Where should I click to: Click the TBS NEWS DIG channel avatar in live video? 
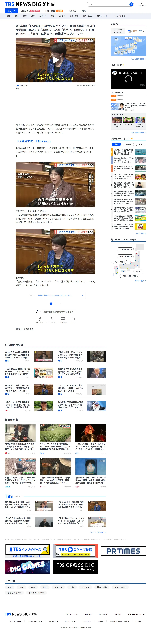click(115, 73)
